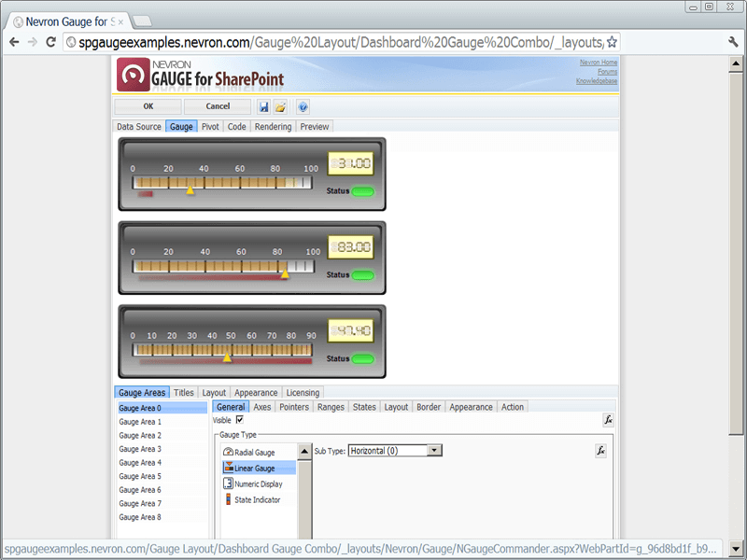Open the Rendering tab
Viewport: 747px width, 560px height.
tap(273, 127)
